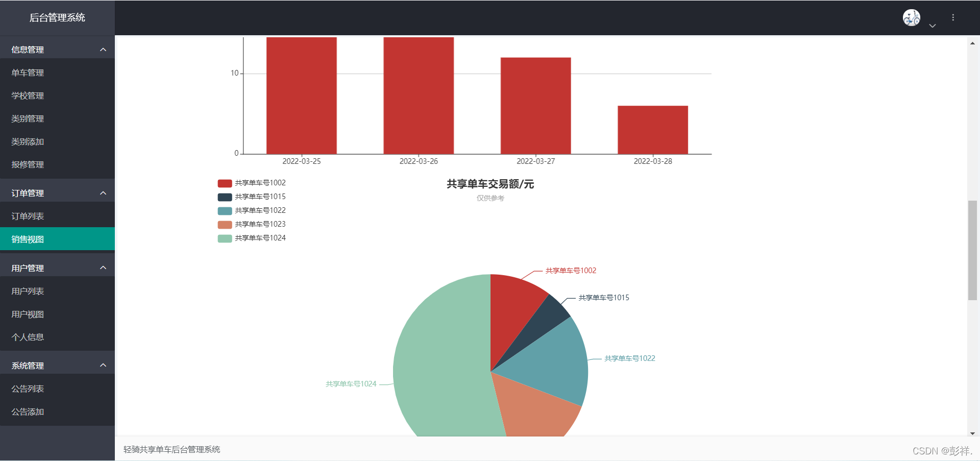Screen dimensions: 980x461
Task: Click the 共享单车号1015 pie label
Action: coord(604,298)
